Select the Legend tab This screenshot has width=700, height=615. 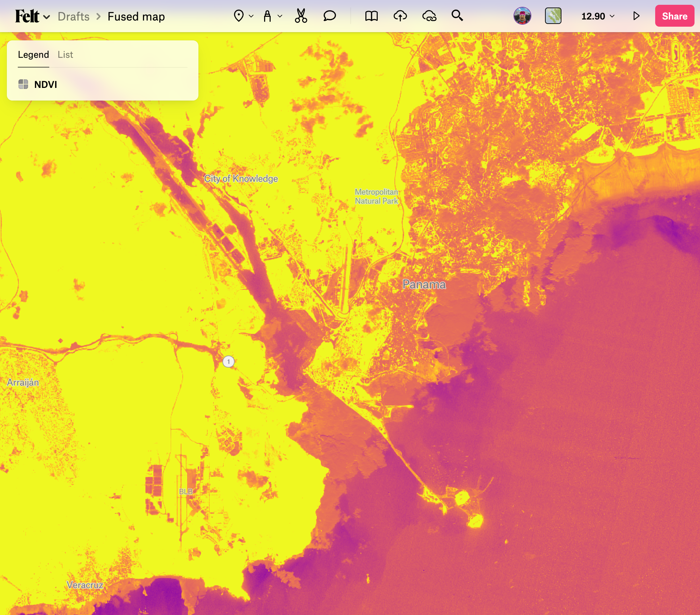click(x=33, y=54)
